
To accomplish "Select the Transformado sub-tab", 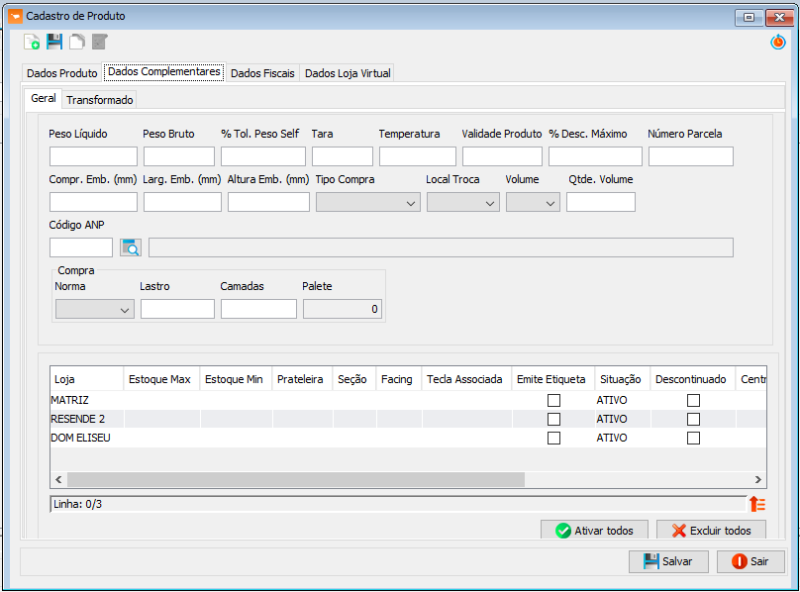I will click(x=100, y=100).
